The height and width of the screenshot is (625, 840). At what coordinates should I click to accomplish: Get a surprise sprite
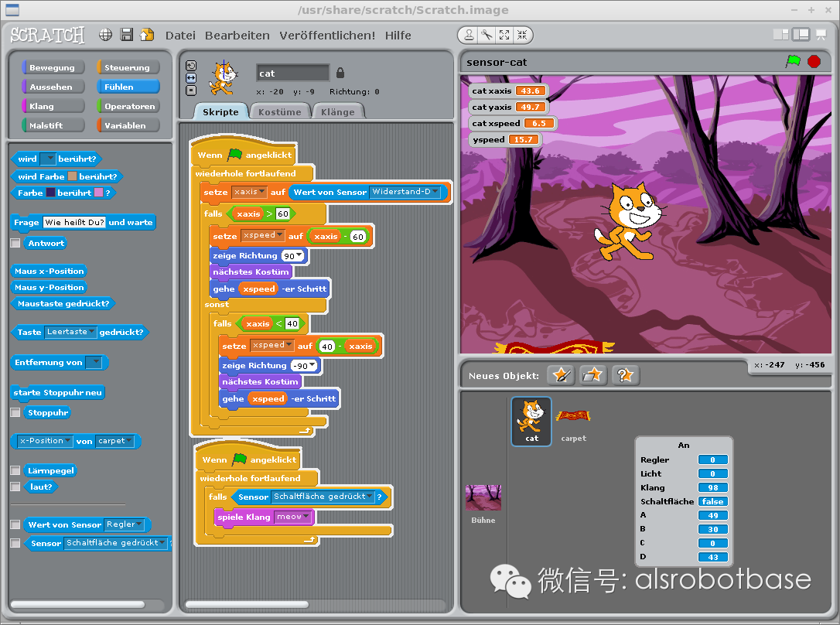[x=625, y=375]
